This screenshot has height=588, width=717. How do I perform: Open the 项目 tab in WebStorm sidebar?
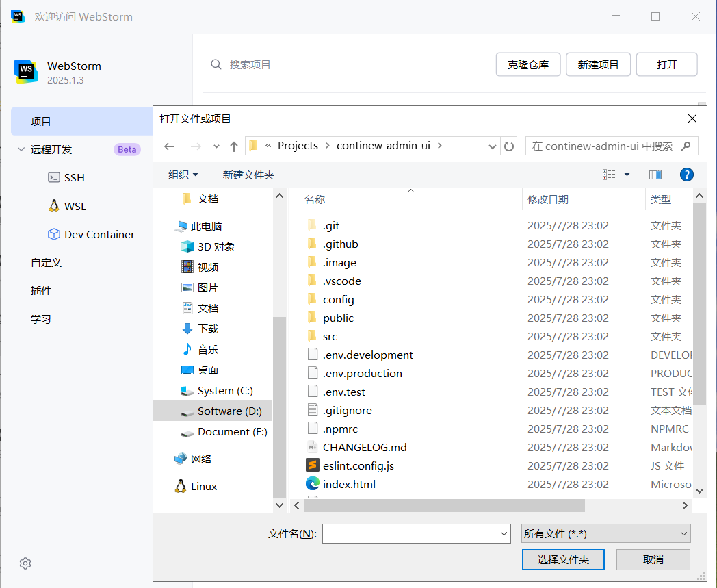pos(81,121)
